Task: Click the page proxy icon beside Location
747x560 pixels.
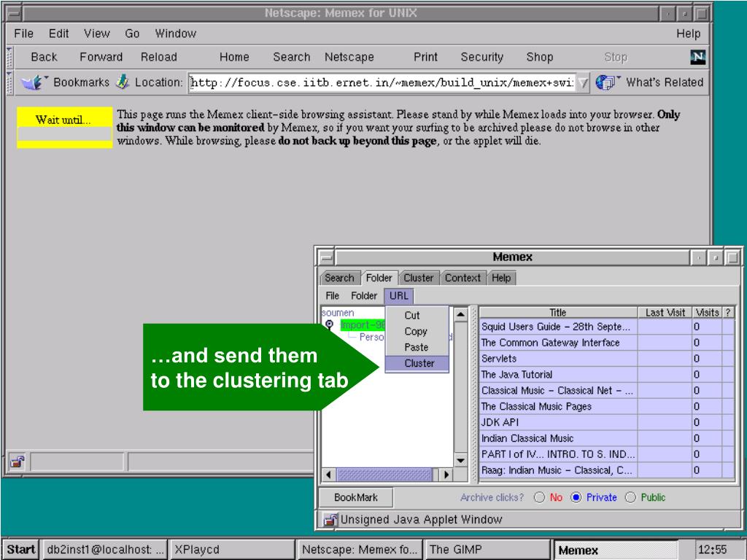Action: coord(123,82)
